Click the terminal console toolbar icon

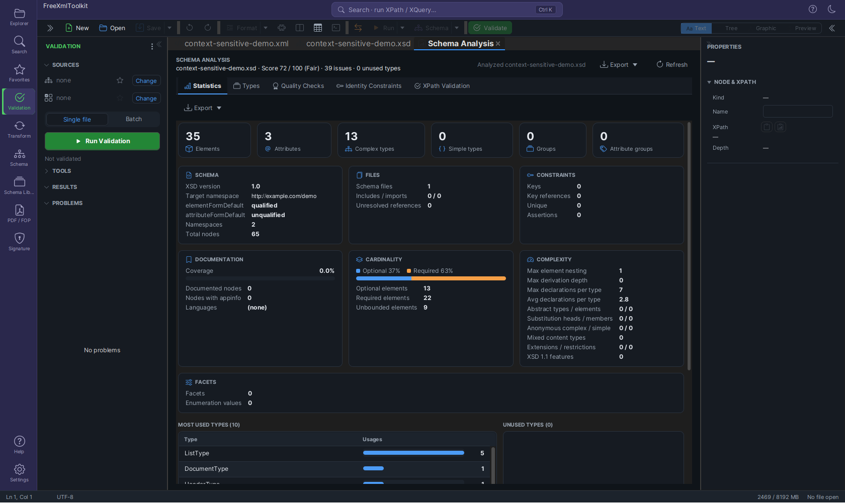click(x=336, y=28)
